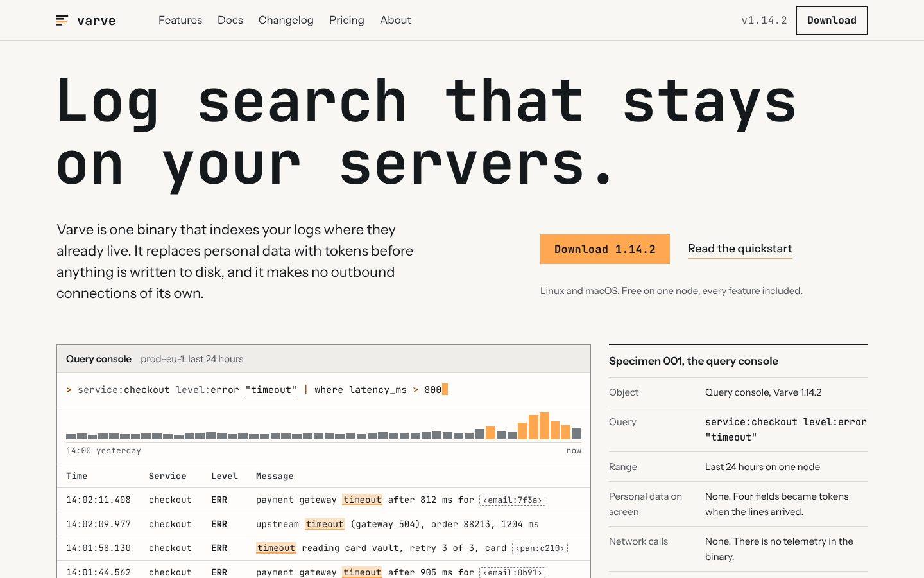The image size is (924, 578).
Task: Navigate to Pricing
Action: 346,21
